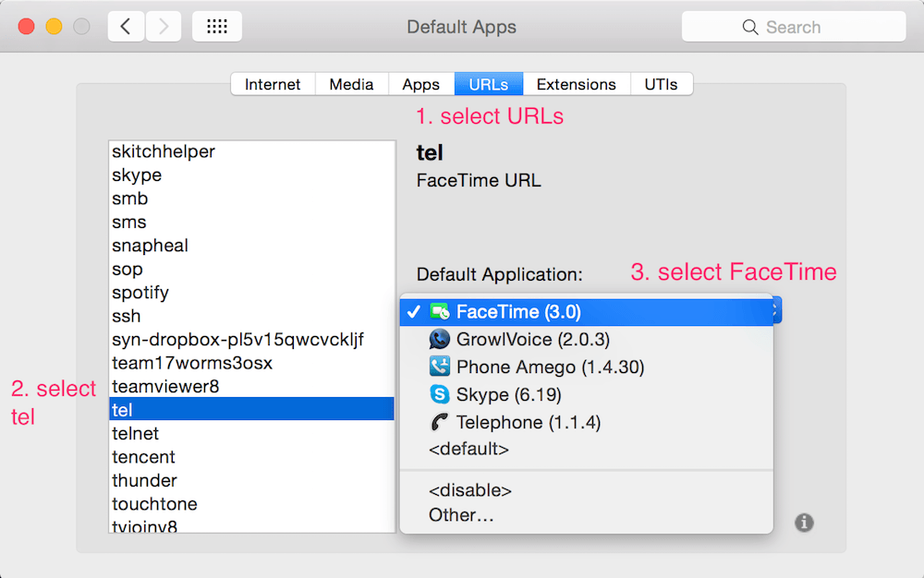Select thunder in the scheme list
Image resolution: width=924 pixels, height=578 pixels.
[252, 481]
